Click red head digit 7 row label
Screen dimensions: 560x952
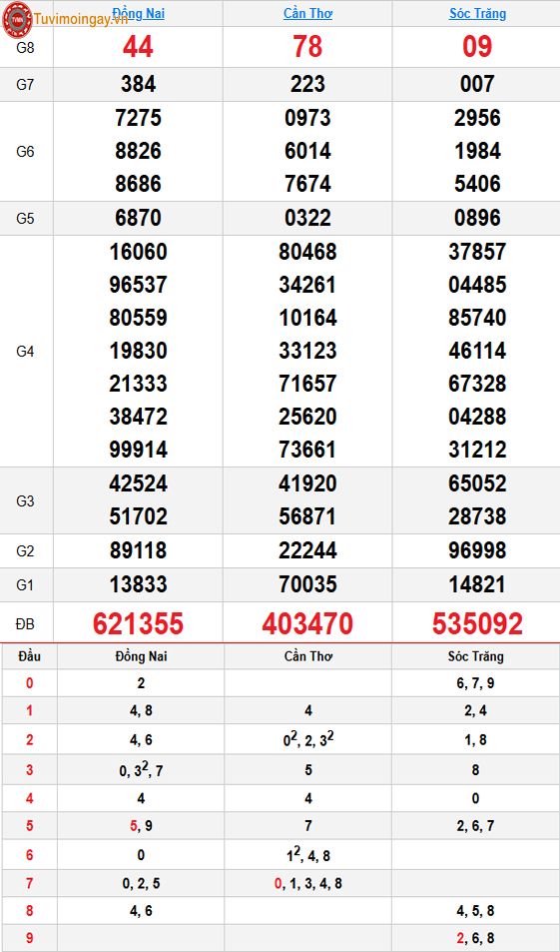pos(29,883)
